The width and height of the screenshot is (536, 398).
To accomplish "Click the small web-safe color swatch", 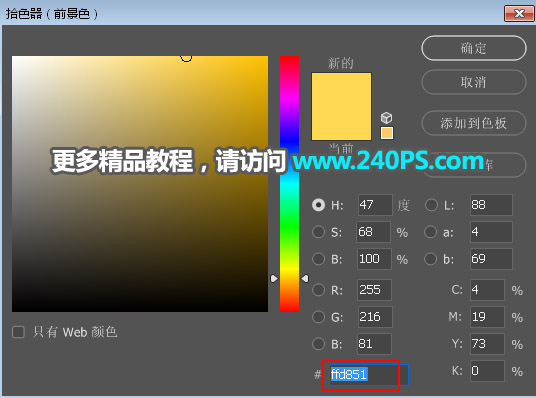I will [387, 133].
